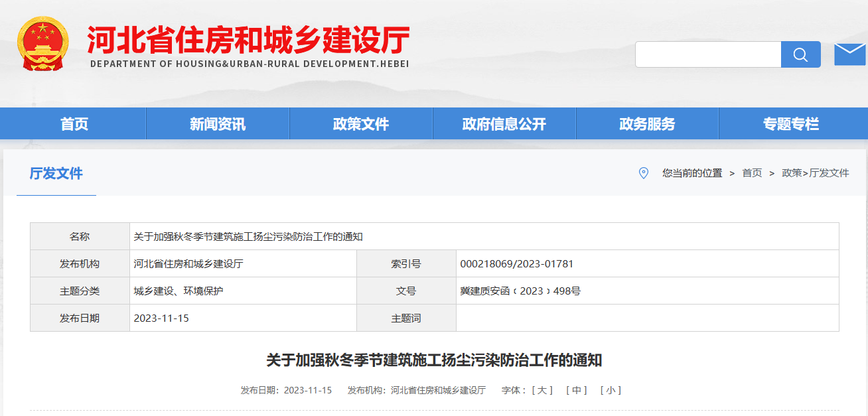This screenshot has height=416, width=868.
Task: Click the 政务服务 navigation item
Action: click(647, 123)
